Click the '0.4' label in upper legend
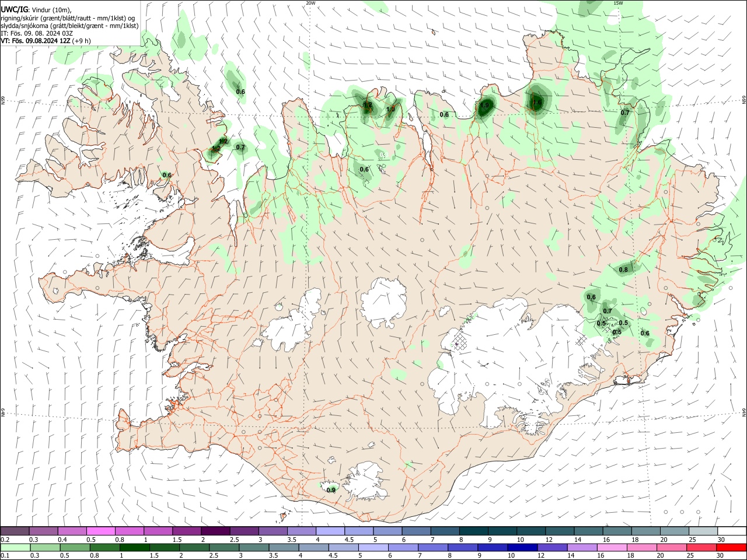747x560 pixels. 62,540
